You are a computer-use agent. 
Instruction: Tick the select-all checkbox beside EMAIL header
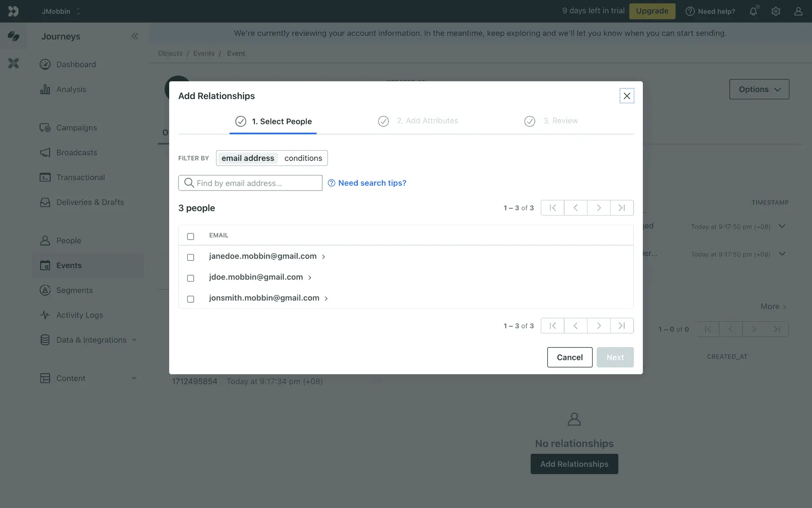point(191,236)
